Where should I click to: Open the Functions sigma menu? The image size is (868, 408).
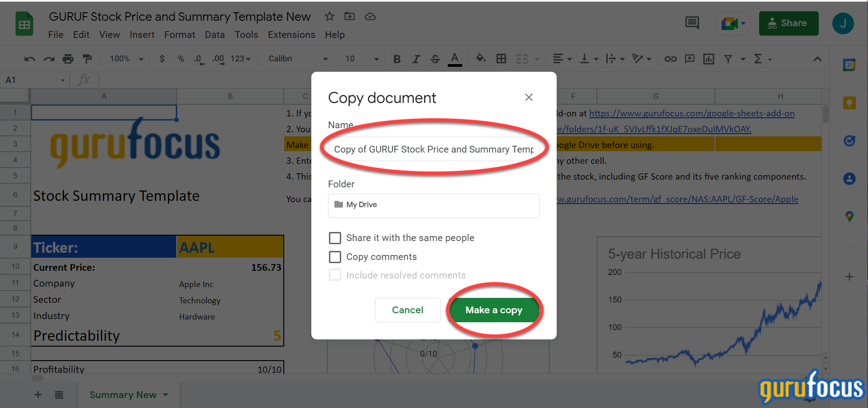(x=763, y=59)
